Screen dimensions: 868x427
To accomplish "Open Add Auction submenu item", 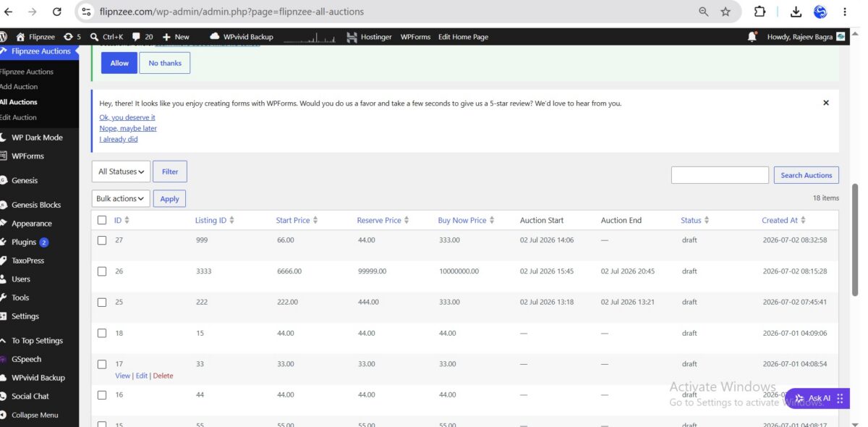I will point(20,87).
